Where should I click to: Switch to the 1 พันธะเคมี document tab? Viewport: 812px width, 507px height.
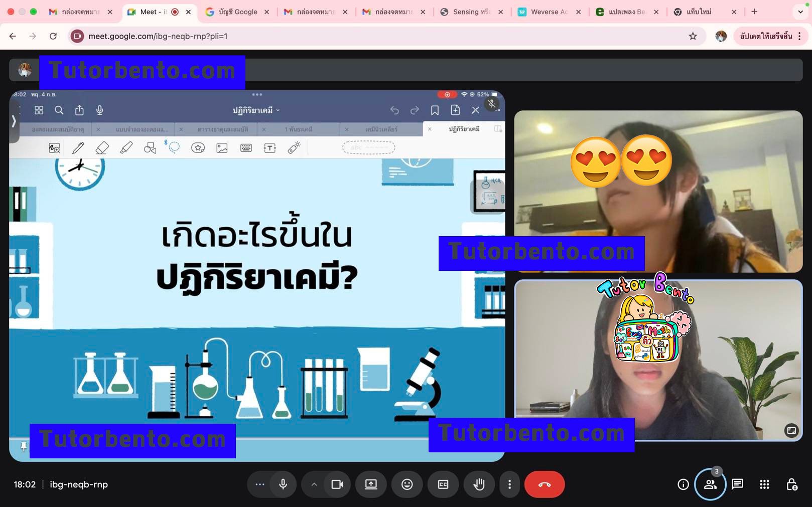coord(299,129)
